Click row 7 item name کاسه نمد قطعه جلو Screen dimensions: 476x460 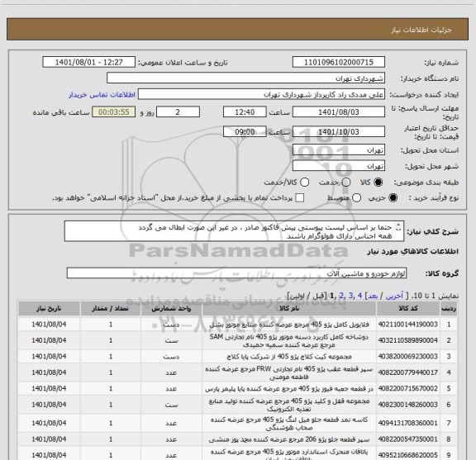coord(289,424)
